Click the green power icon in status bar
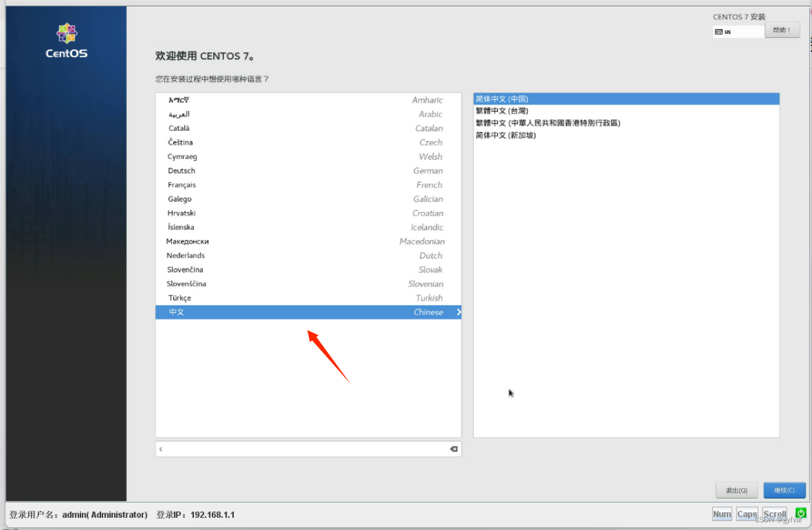Screen dimensions: 812x530 (800, 513)
